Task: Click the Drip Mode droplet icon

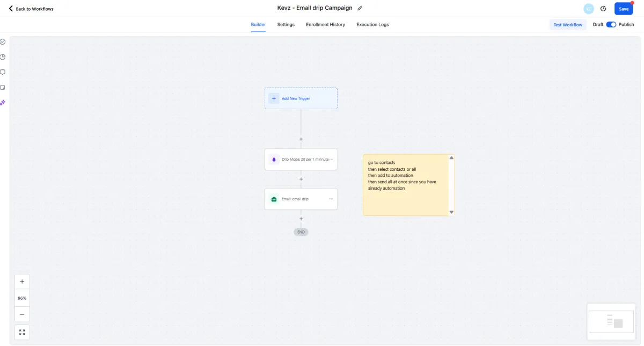Action: [x=274, y=160]
